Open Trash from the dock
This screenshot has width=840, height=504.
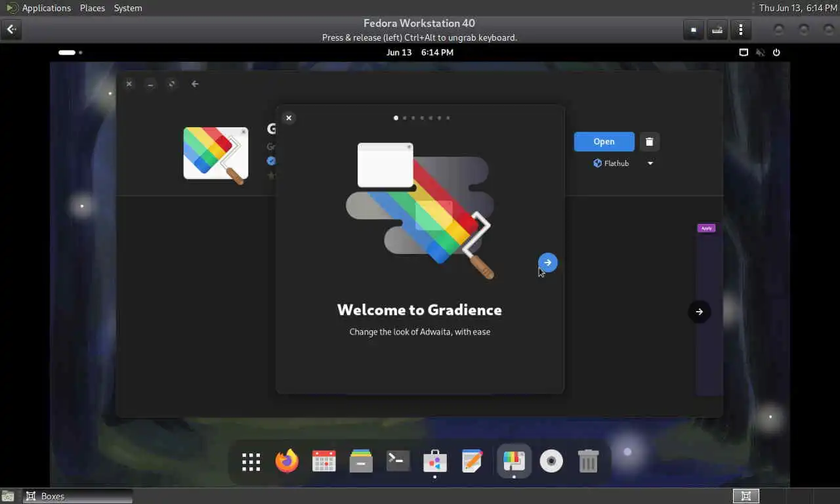click(x=588, y=461)
